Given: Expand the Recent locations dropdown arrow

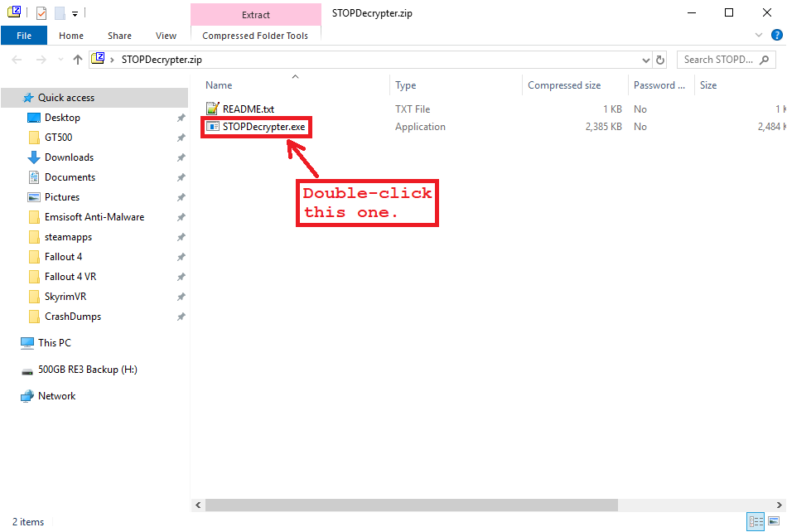Looking at the screenshot, I should (60, 60).
